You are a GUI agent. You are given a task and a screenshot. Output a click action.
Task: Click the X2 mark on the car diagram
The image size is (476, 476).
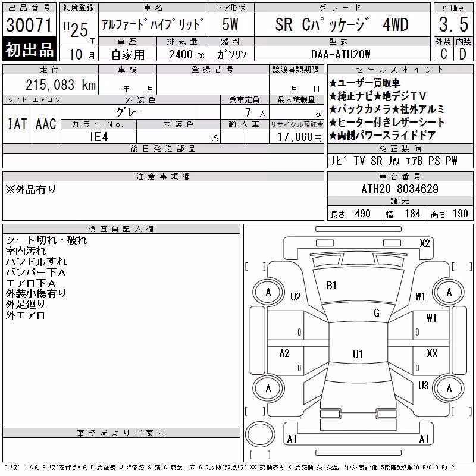coord(425,243)
